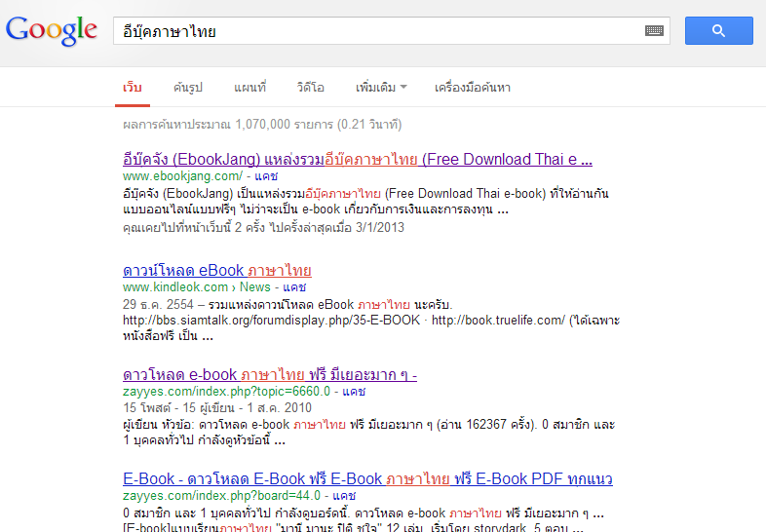The width and height of the screenshot is (766, 532).
Task: Click the visited date note 3/1/2013
Action: tap(263, 227)
